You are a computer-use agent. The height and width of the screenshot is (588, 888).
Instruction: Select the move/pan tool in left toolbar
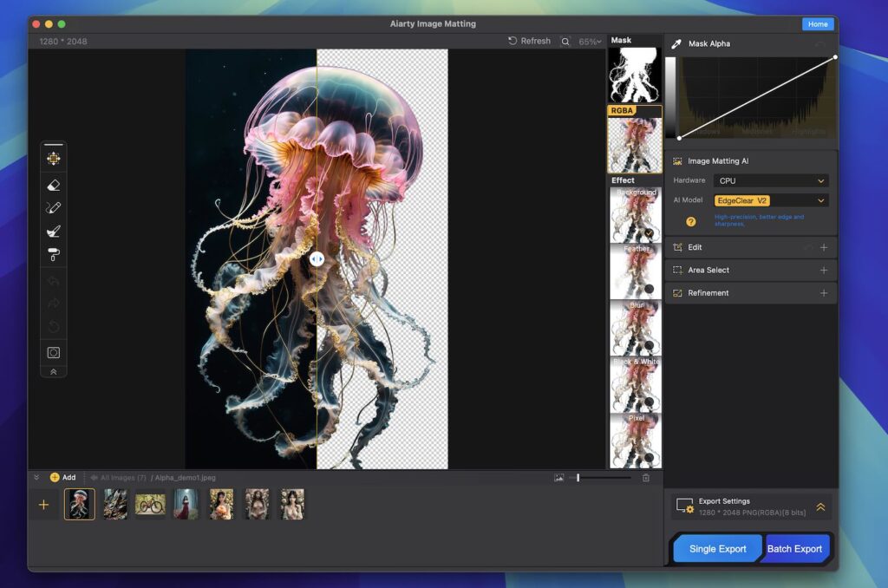point(53,159)
